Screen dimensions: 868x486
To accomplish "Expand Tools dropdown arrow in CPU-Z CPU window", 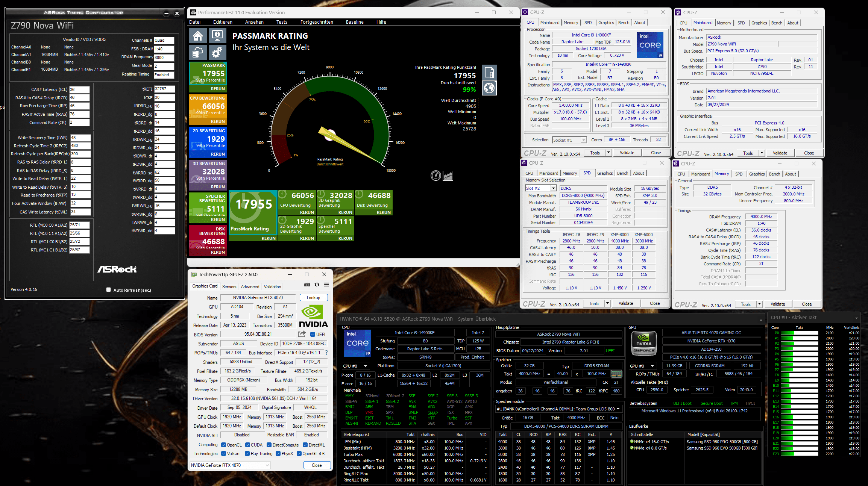I will [608, 153].
